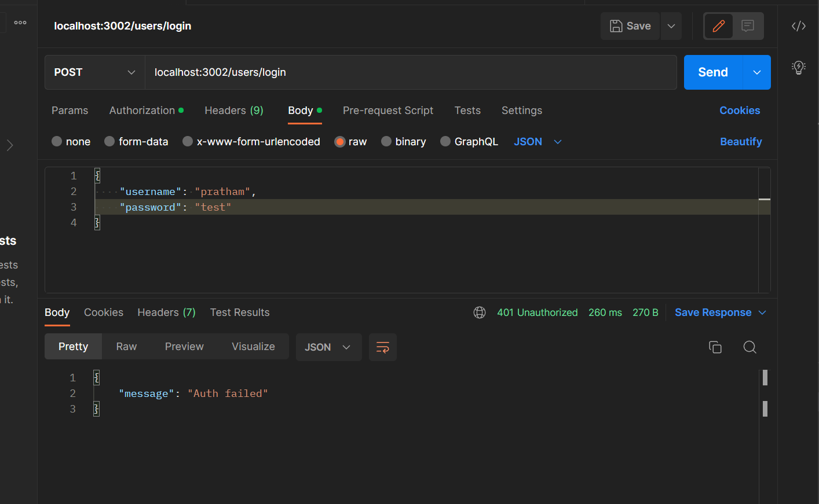Select the request Body tab
Screen dimensions: 819x504
[x=305, y=111]
